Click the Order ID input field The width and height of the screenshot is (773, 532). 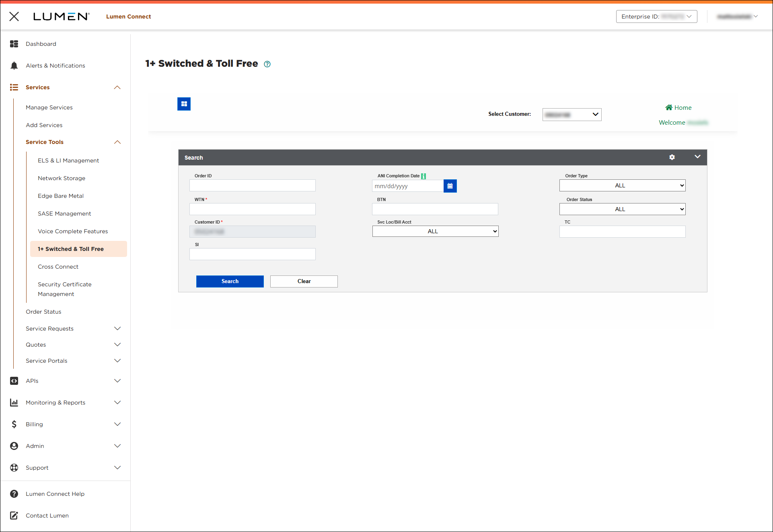[x=253, y=185]
